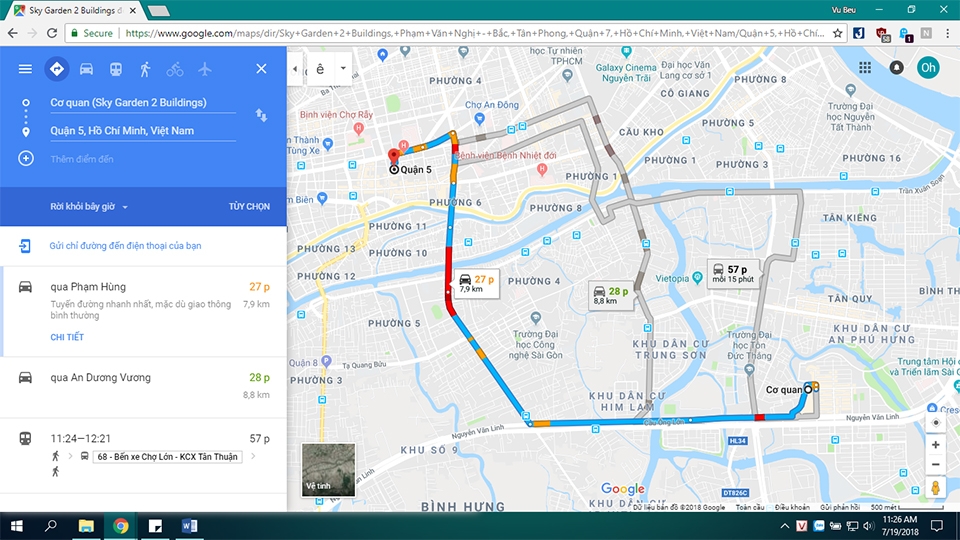This screenshot has height=540, width=960.
Task: Open TÙY CHỌN route options
Action: coord(249,206)
